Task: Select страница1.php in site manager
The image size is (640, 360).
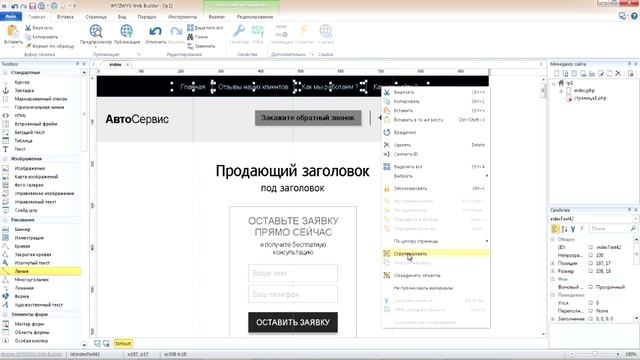Action: coord(590,98)
